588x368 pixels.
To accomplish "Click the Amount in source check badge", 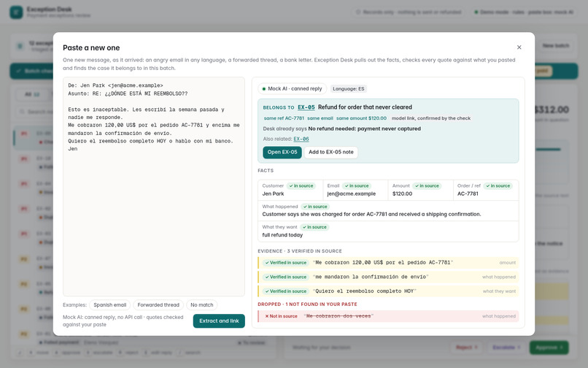I will tap(427, 186).
